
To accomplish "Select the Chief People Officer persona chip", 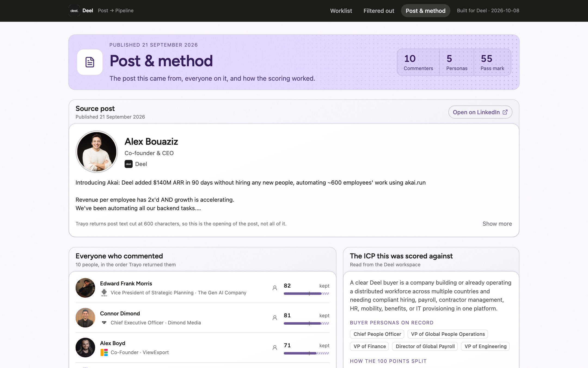I will tap(377, 334).
